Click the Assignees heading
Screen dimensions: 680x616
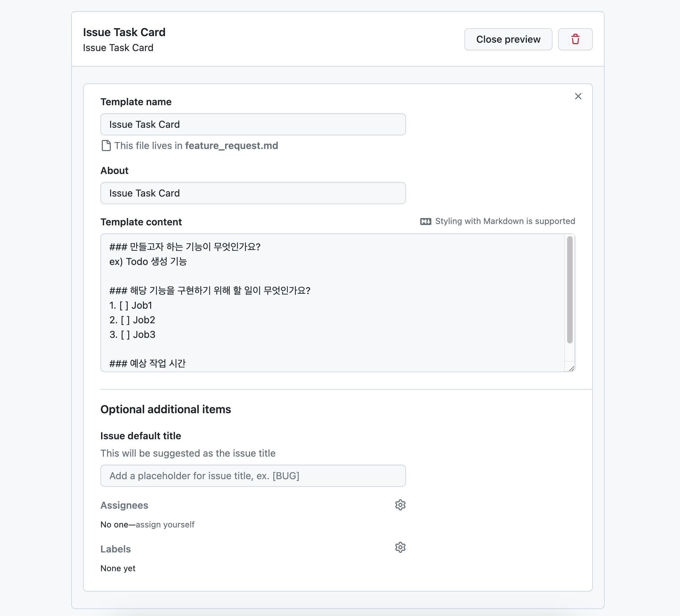click(124, 505)
